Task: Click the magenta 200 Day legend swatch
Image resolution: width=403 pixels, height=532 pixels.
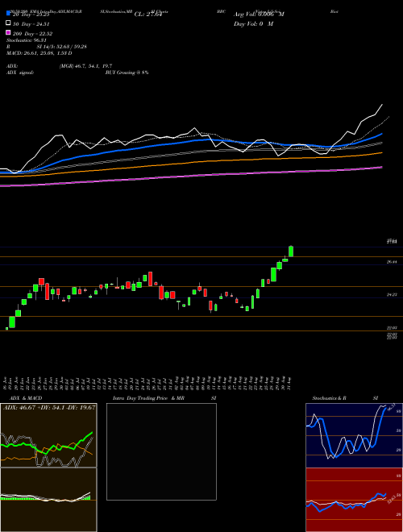Action: coord(9,32)
